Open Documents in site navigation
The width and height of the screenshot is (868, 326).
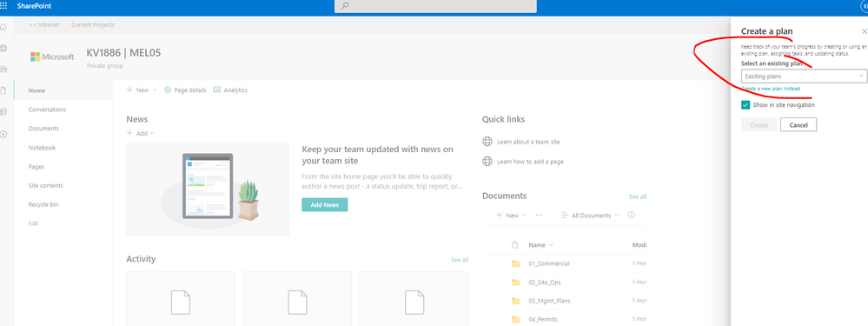(43, 129)
